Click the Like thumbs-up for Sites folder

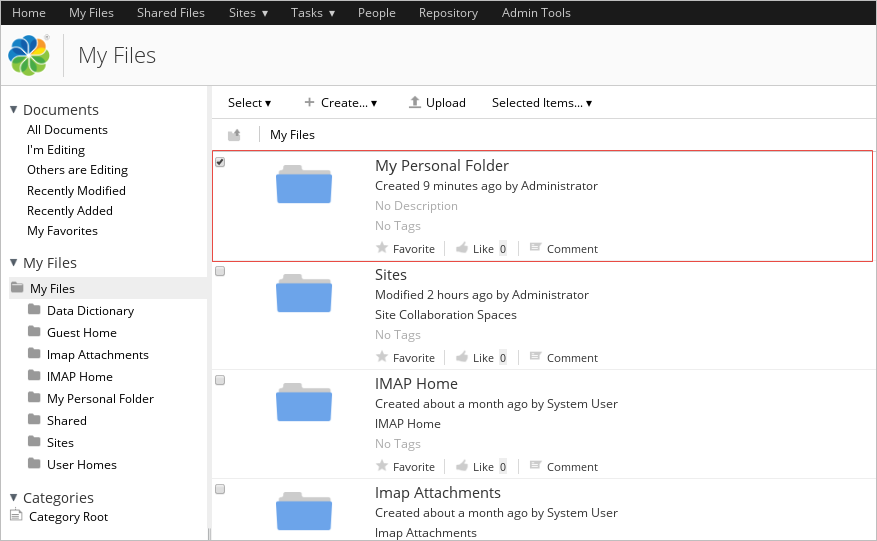(x=462, y=357)
